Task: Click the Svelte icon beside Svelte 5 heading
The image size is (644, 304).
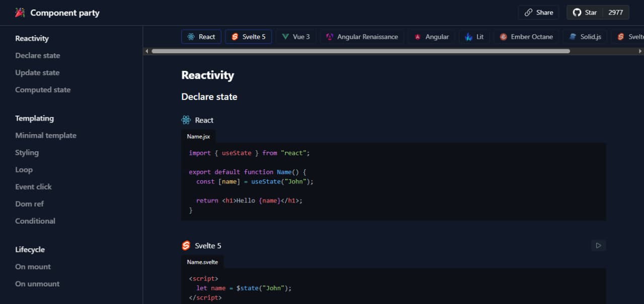Action: pos(186,246)
